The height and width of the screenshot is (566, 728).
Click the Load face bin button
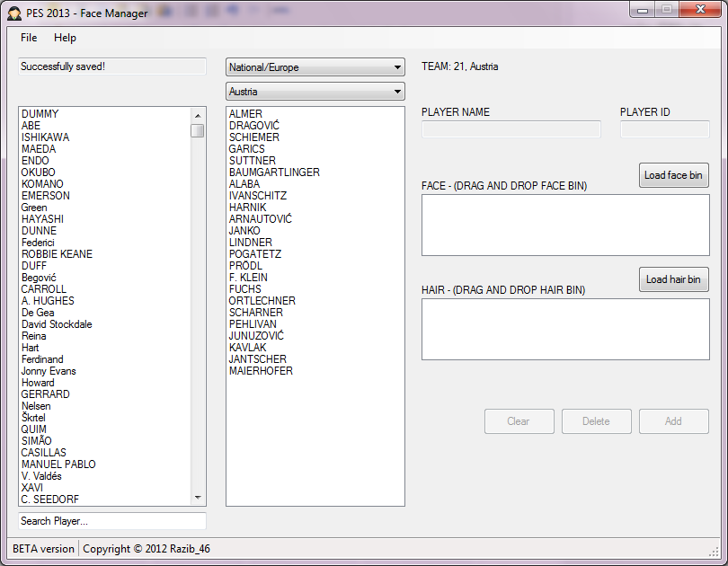pyautogui.click(x=674, y=175)
